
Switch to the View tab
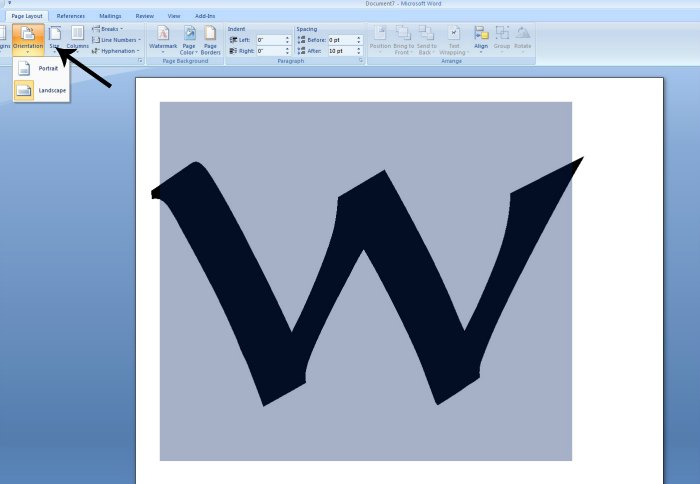174,16
